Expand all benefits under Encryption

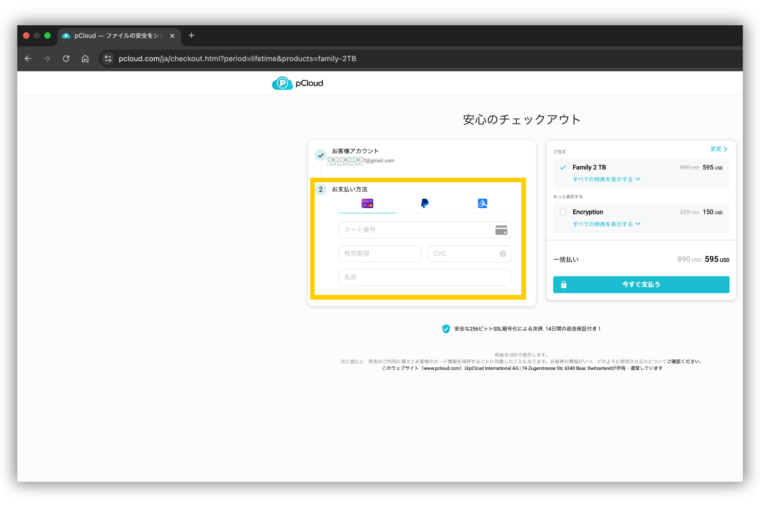(606, 224)
